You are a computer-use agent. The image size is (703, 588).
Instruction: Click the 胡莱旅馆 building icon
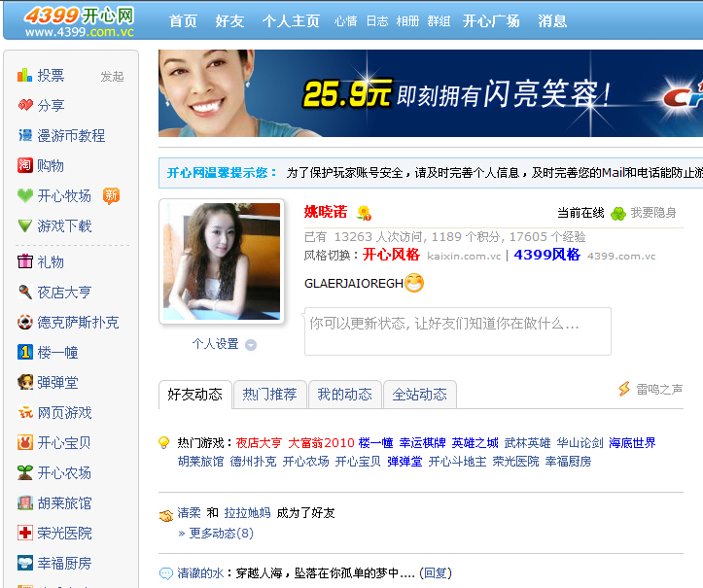tap(25, 502)
